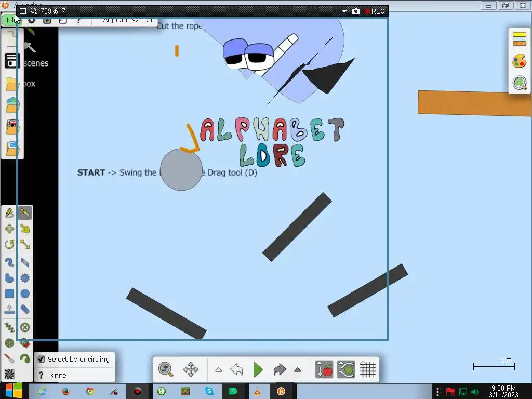This screenshot has height=399, width=532.
Task: Take a screenshot with the camera icon
Action: [355, 11]
